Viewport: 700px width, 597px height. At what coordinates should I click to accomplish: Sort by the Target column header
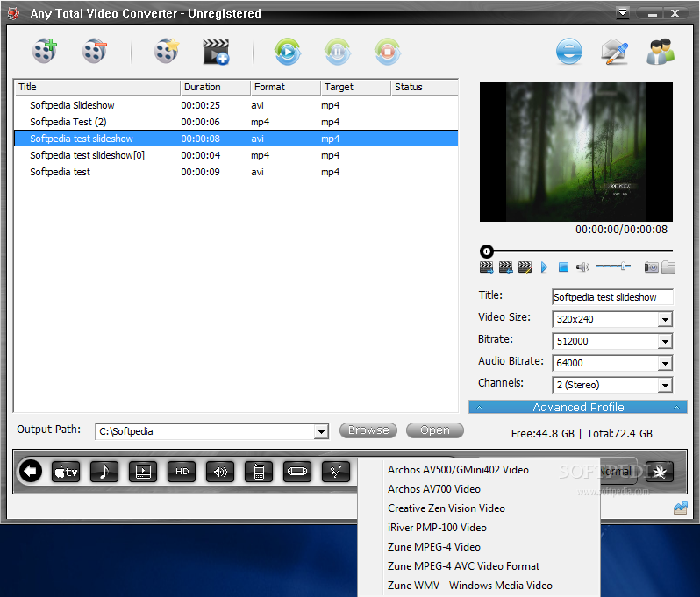pyautogui.click(x=356, y=87)
